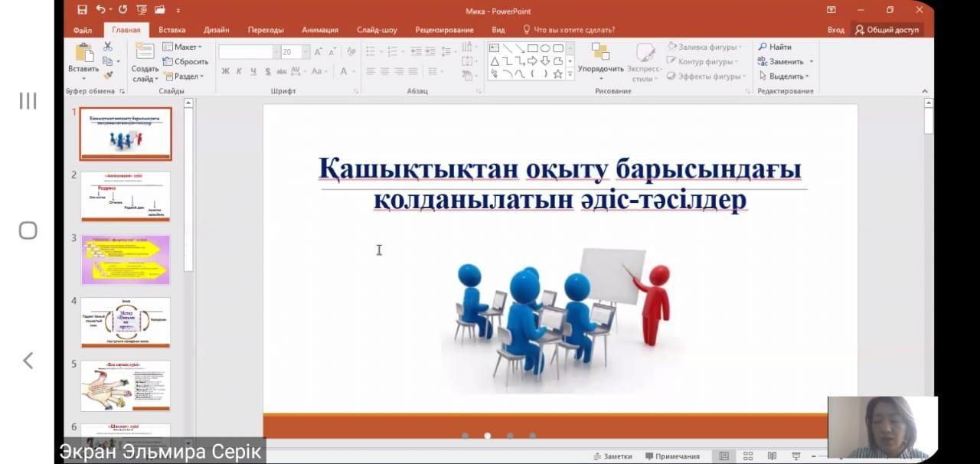
Task: Click the 'Что вы хотите сделать?' search box
Action: (x=569, y=30)
